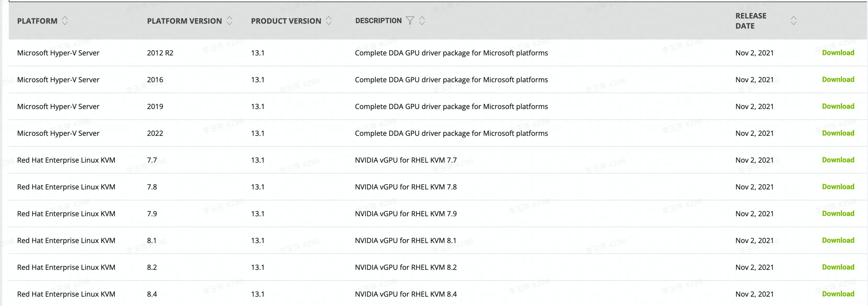Download Hyper-V Server 2022 driver package
868x306 pixels.
(838, 133)
